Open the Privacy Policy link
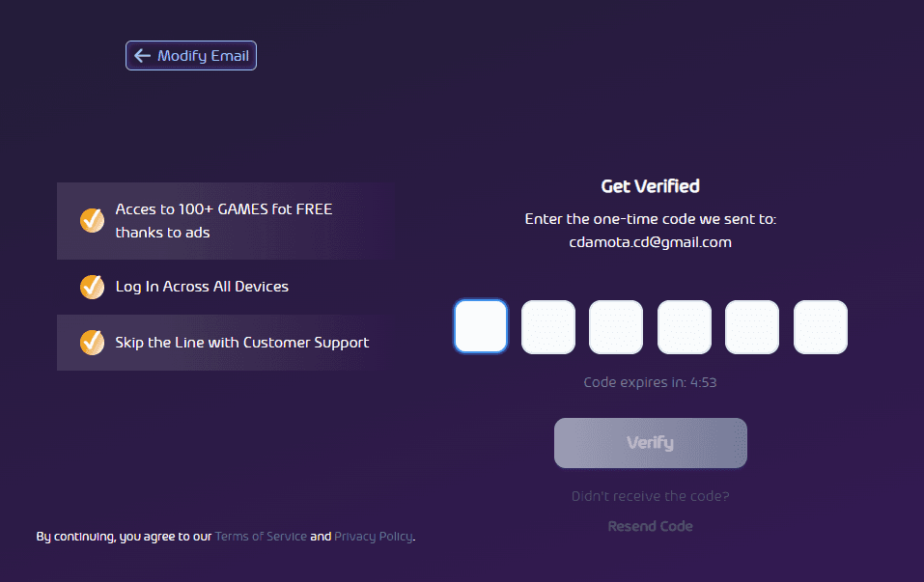The height and width of the screenshot is (582, 924). click(374, 536)
